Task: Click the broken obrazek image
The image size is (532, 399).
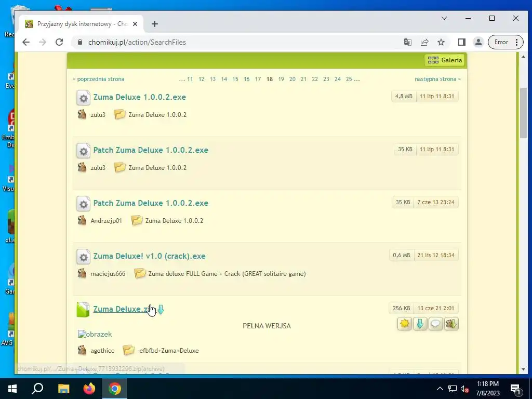Action: 95,334
